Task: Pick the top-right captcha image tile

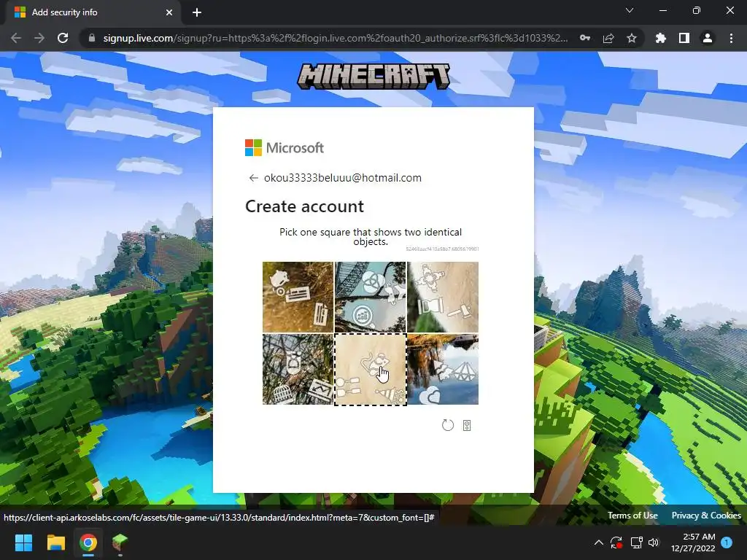Action: [443, 297]
